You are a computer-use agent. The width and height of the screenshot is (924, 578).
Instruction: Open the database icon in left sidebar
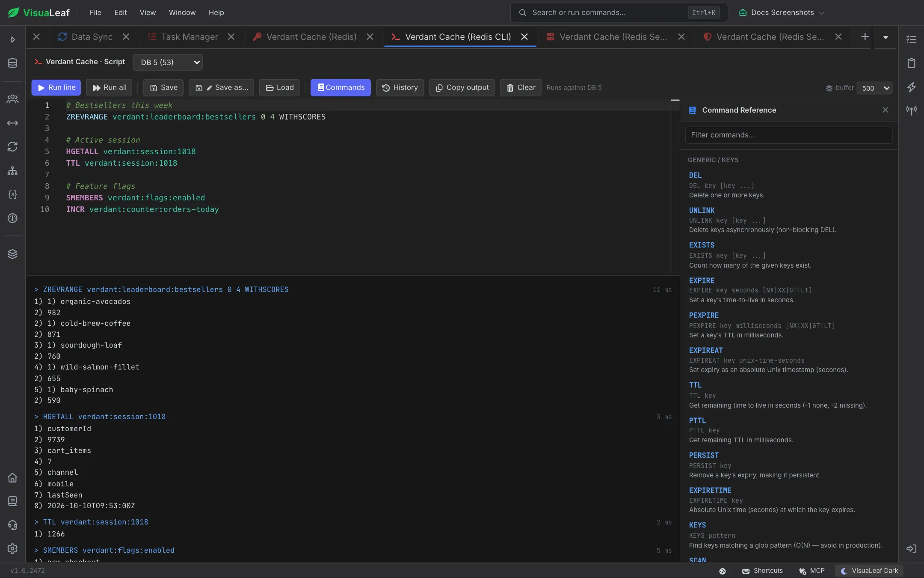pos(12,63)
